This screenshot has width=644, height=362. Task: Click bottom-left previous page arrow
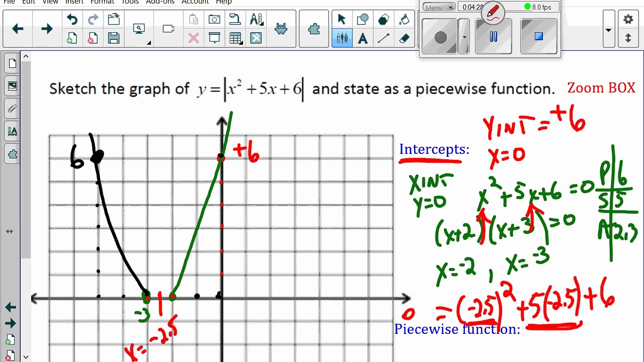[x=11, y=307]
